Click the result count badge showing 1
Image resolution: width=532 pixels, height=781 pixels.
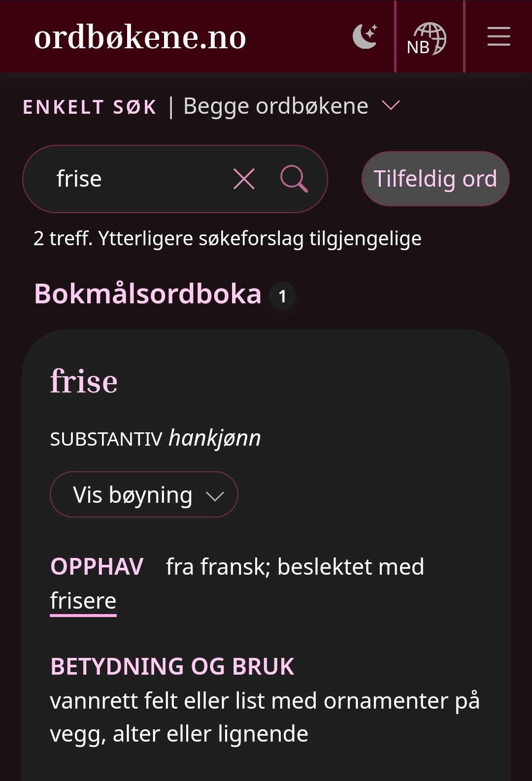click(282, 296)
